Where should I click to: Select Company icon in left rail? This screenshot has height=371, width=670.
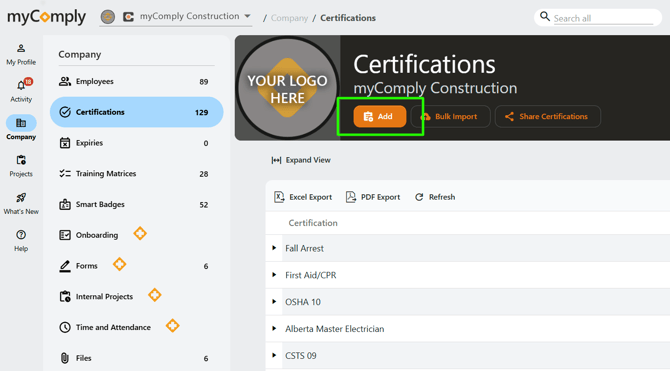coord(21,123)
